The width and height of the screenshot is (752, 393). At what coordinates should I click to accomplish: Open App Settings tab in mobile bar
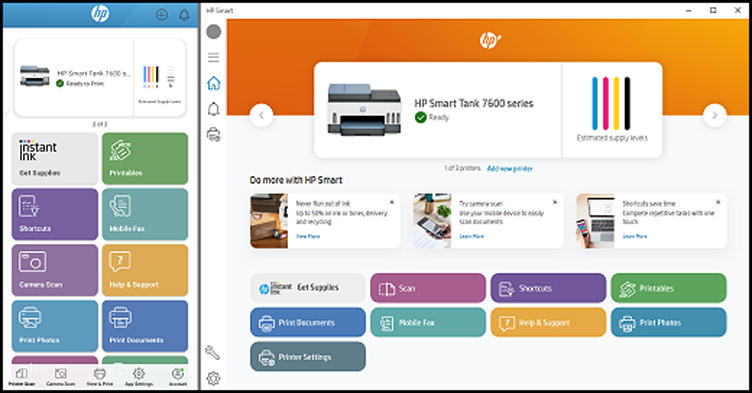(x=139, y=377)
